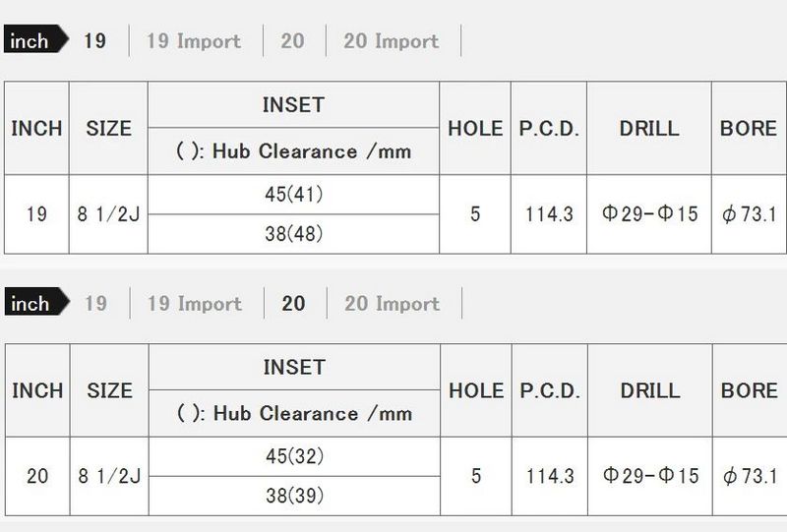Screen dimensions: 787x532
Task: Switch to the "19" tab in the lower tab row
Action: [95, 303]
